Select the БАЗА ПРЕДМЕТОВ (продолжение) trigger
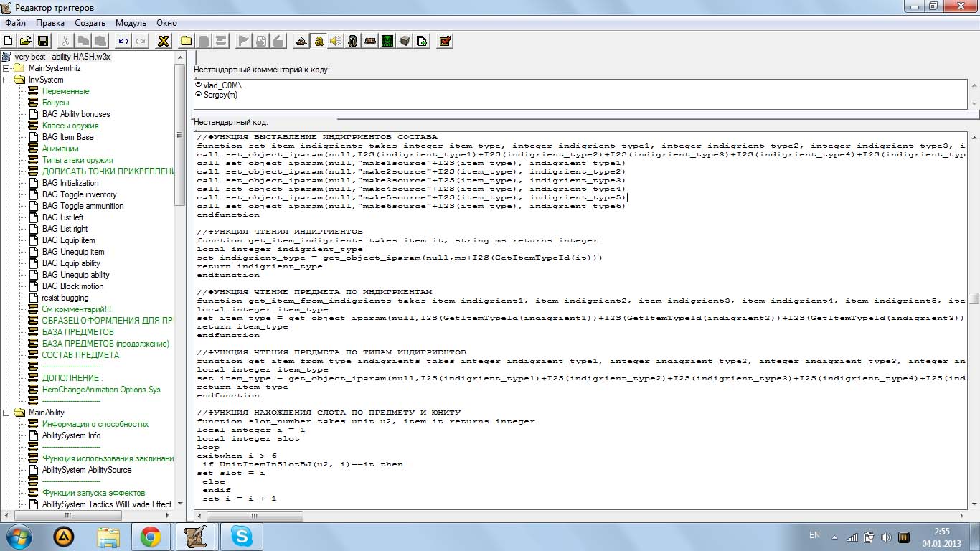Viewport: 980px width, 551px height. pyautogui.click(x=105, y=344)
